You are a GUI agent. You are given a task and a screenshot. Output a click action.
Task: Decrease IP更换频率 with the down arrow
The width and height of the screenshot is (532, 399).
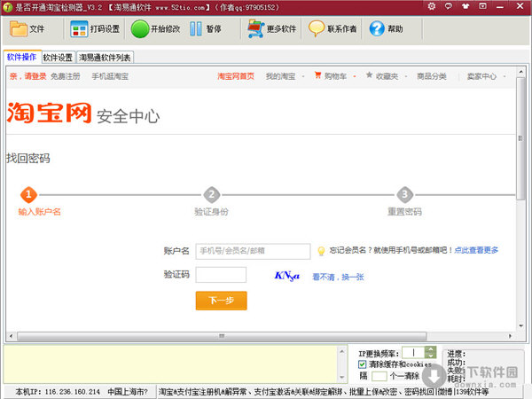click(430, 356)
